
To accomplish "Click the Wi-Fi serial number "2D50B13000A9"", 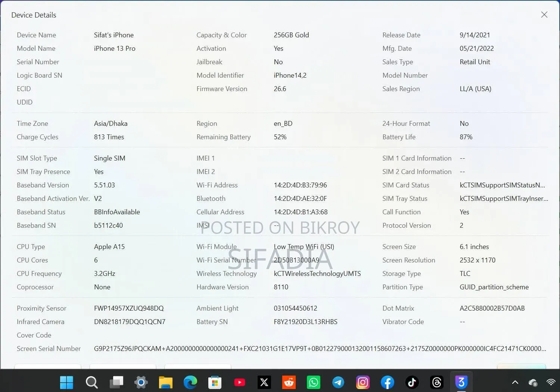I will tap(296, 260).
